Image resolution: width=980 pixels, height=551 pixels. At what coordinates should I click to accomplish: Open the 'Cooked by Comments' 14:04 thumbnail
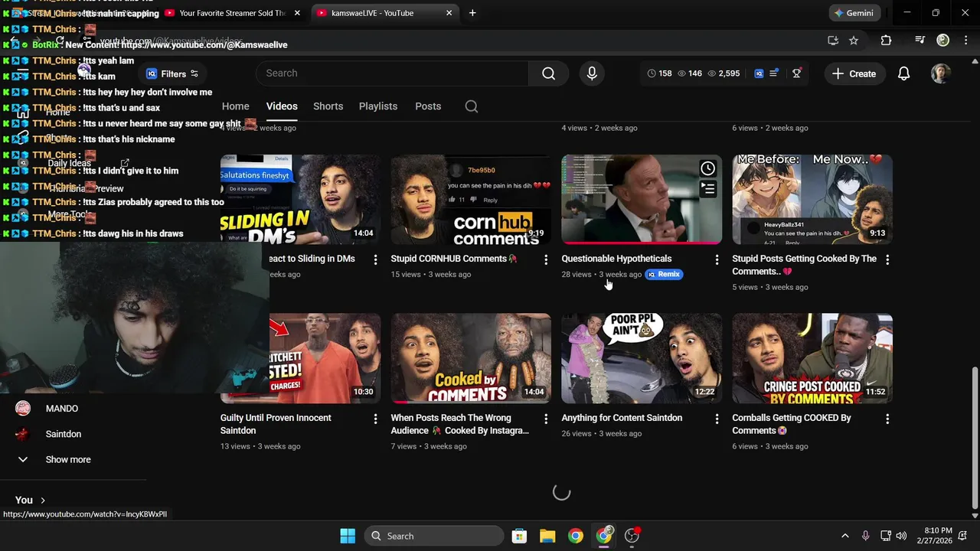(471, 358)
